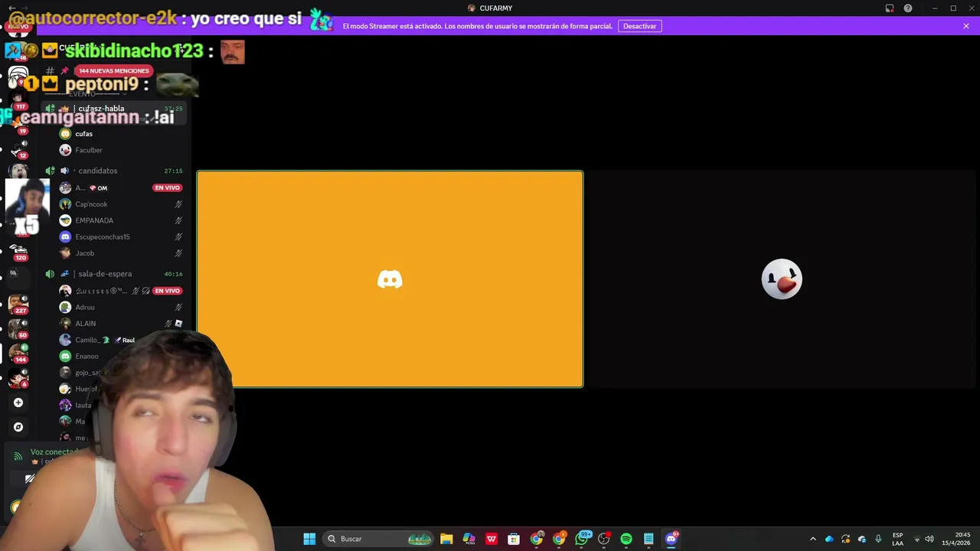Click muted microphone icon beside Cap'ncook
Viewport: 980px width, 551px height.
pyautogui.click(x=178, y=204)
